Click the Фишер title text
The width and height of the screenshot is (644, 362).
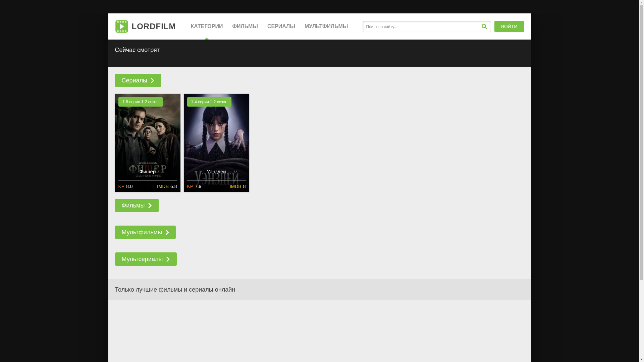coord(148,172)
